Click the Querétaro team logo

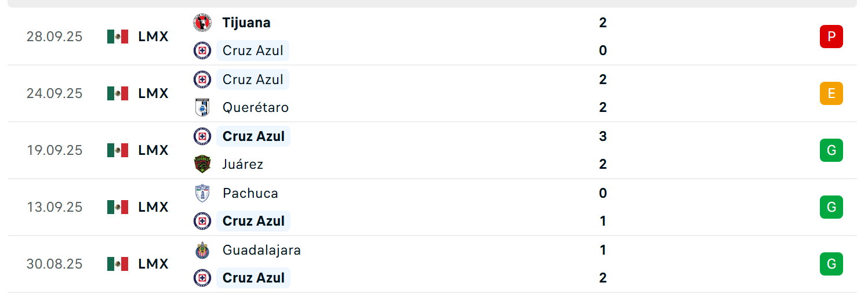click(202, 107)
